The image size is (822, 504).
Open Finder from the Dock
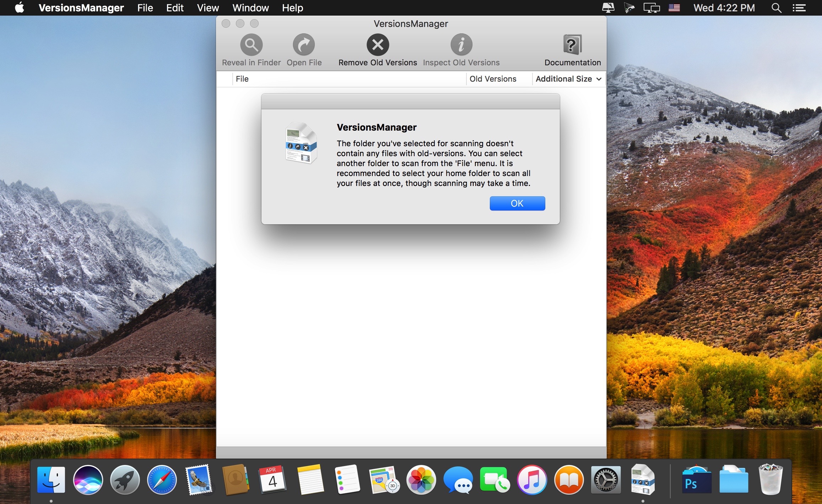click(51, 480)
